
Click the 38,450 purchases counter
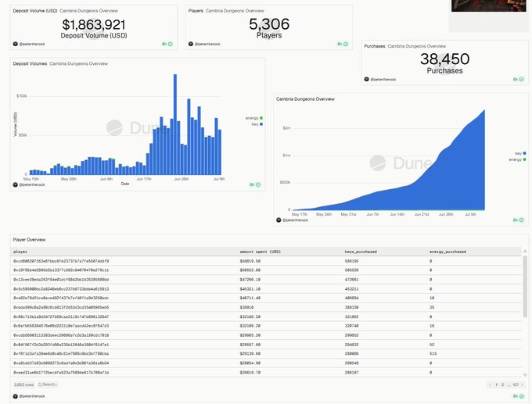tap(445, 59)
